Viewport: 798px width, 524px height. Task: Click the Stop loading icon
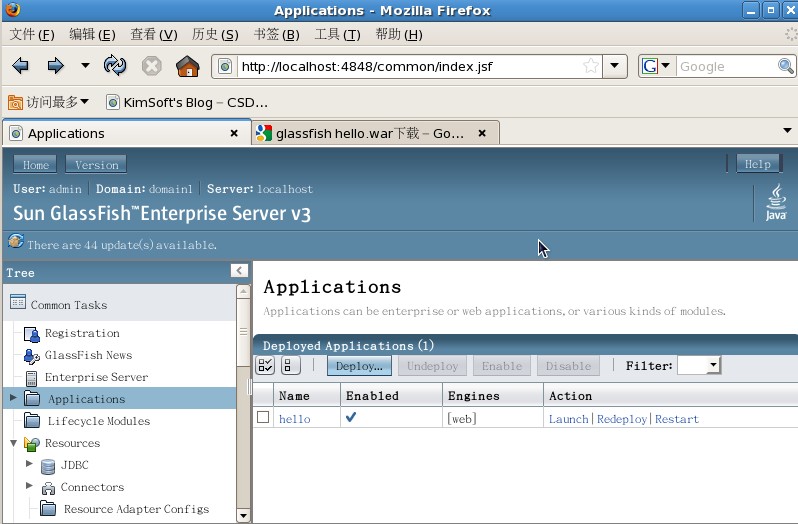point(152,66)
